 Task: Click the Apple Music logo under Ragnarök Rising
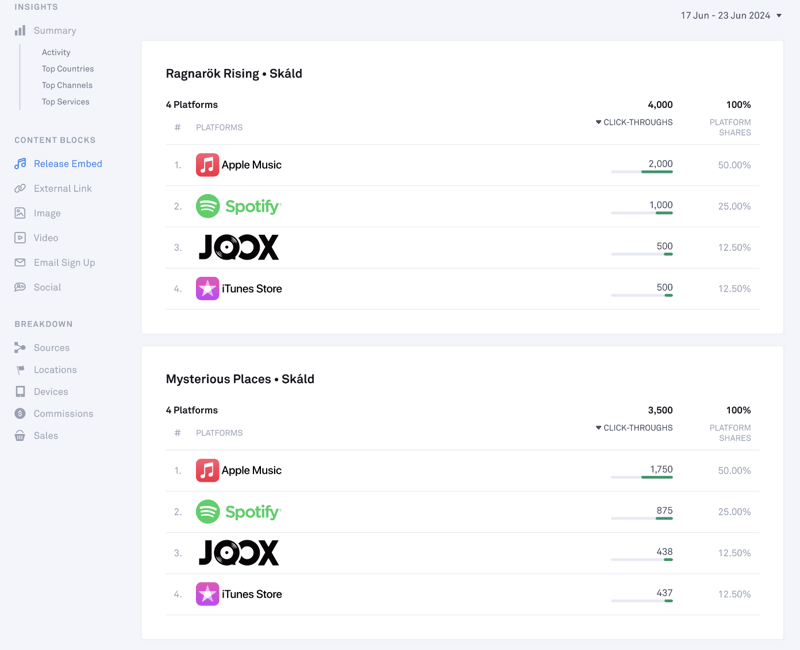[207, 165]
